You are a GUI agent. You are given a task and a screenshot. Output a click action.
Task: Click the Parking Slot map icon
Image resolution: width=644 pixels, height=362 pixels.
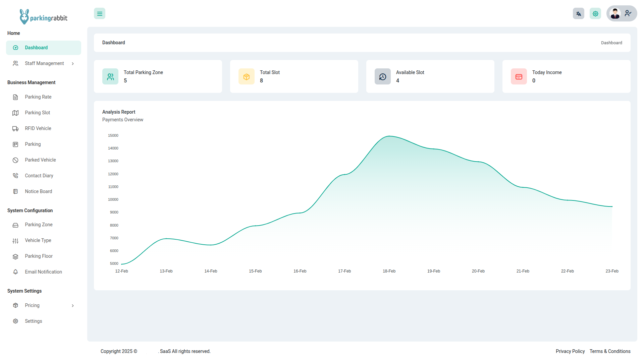[15, 113]
